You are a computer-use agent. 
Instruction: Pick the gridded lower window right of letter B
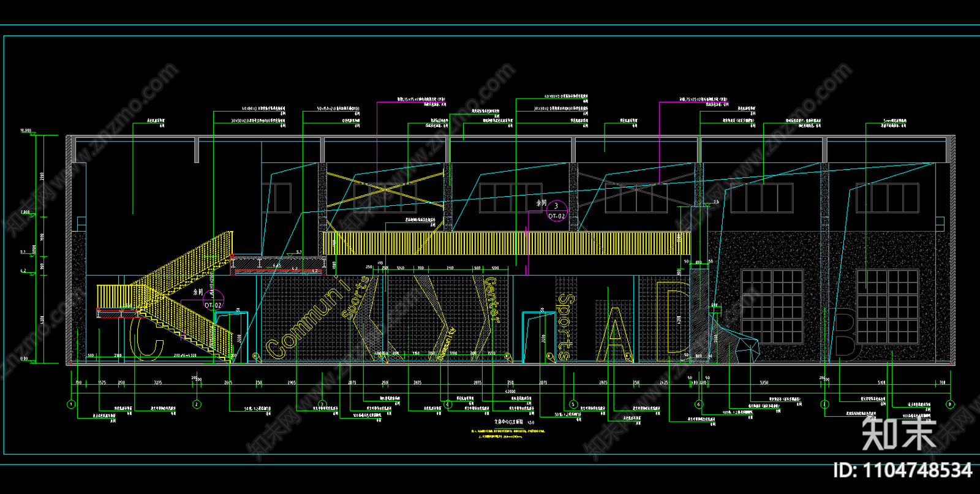click(x=888, y=306)
